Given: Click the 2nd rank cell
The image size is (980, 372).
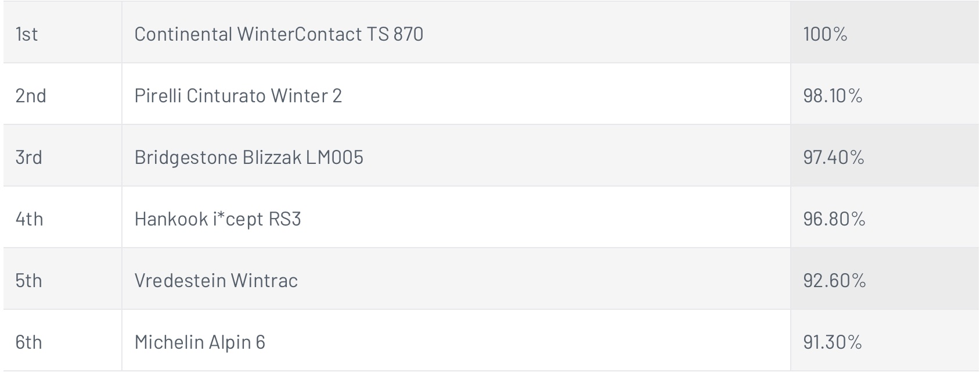Looking at the screenshot, I should pos(63,94).
